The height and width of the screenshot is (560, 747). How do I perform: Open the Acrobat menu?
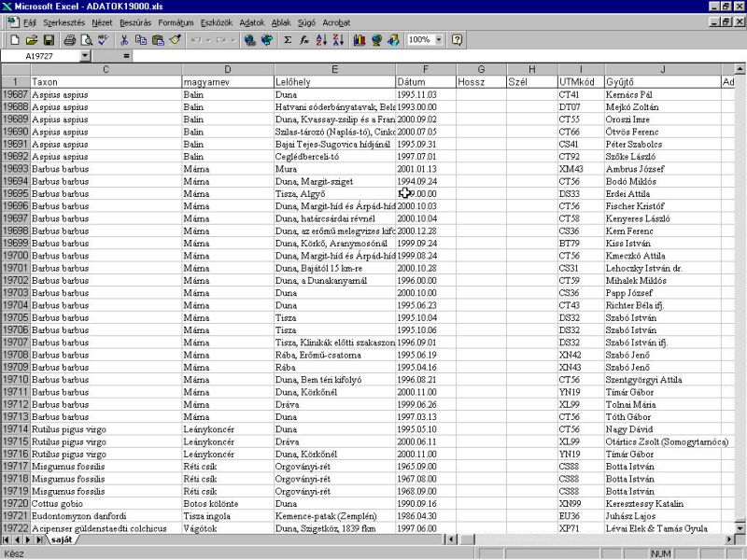[336, 22]
